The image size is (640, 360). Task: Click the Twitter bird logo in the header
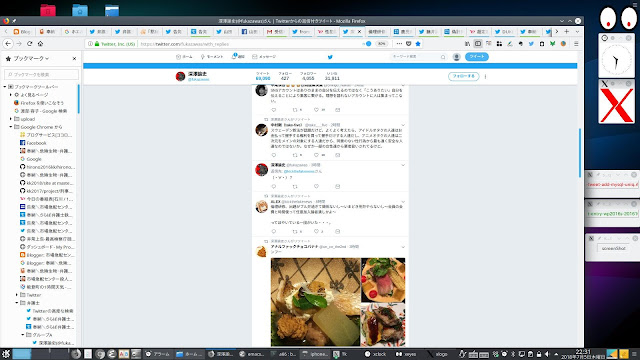click(330, 57)
